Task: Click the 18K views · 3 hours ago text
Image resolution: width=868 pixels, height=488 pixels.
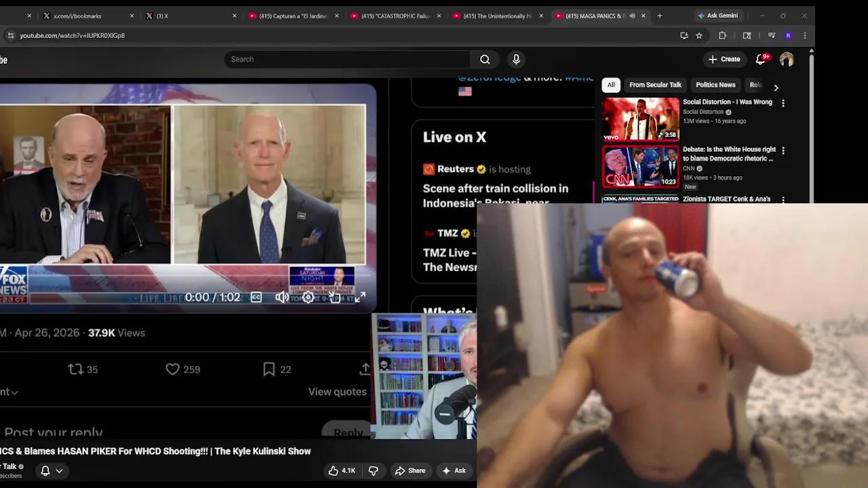Action: 712,178
